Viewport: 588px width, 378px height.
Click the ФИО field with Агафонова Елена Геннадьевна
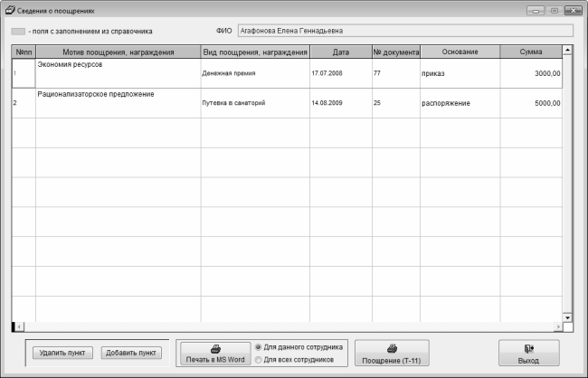coord(404,30)
